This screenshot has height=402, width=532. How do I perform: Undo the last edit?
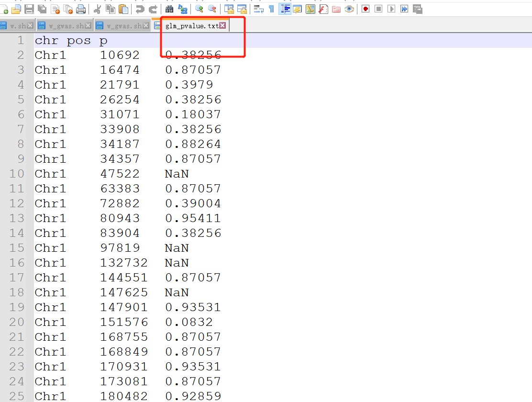click(x=140, y=9)
